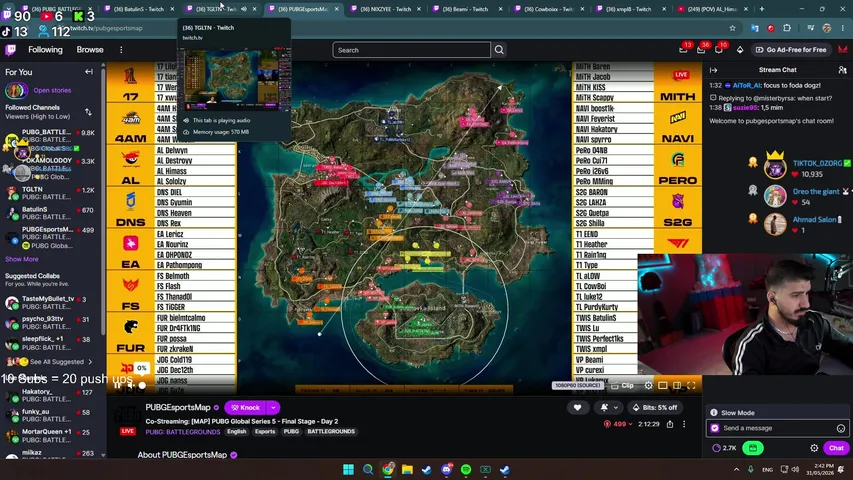The width and height of the screenshot is (853, 480).
Task: Mute the video player volume icon
Action: click(131, 385)
